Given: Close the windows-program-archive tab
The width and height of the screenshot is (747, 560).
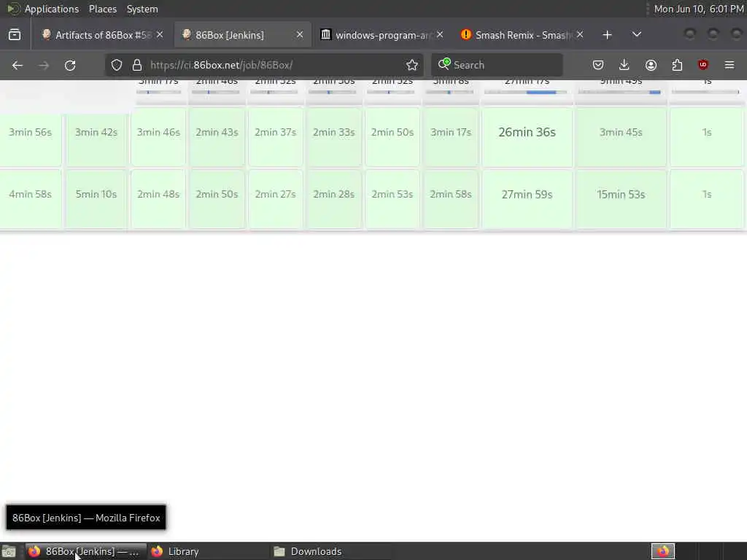Looking at the screenshot, I should pyautogui.click(x=440, y=35).
